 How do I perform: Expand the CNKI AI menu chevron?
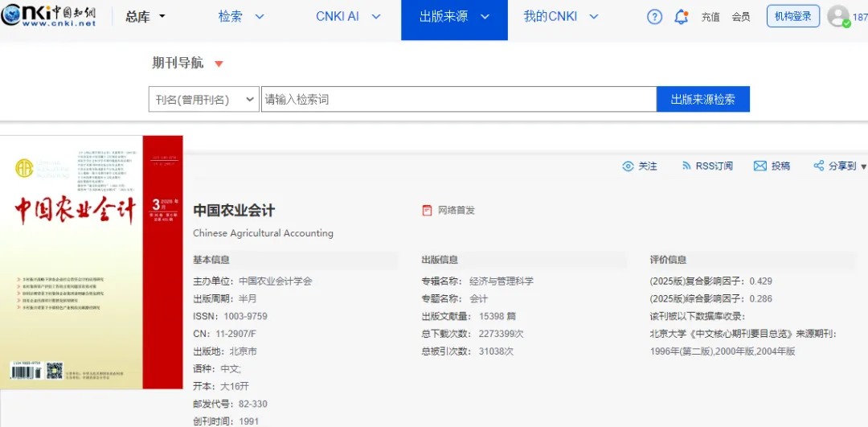tap(376, 17)
